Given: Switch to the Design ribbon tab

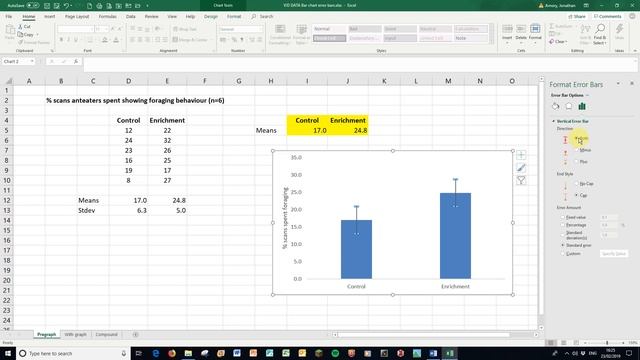Looking at the screenshot, I should [x=211, y=16].
